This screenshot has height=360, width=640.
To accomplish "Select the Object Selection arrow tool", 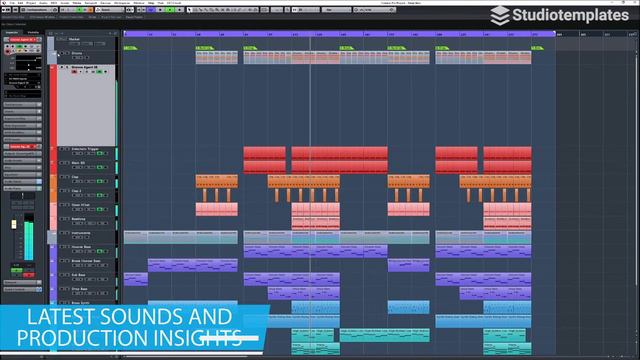I will pos(190,10).
